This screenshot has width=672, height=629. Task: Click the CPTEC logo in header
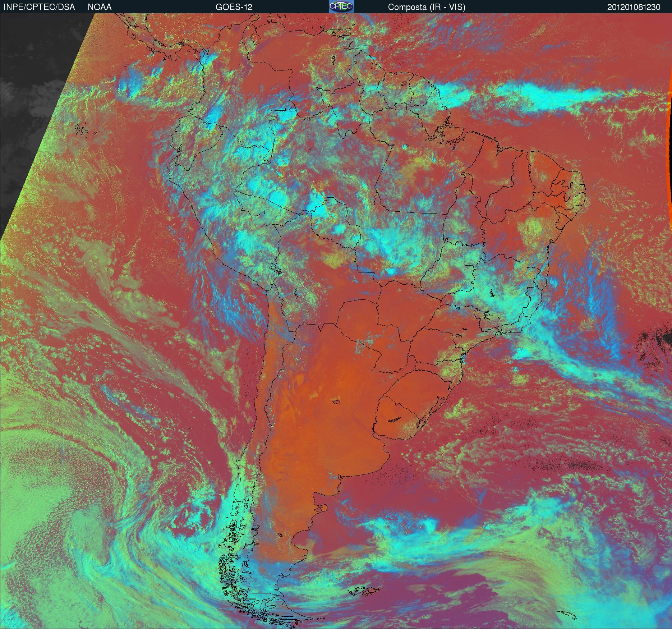(341, 6)
